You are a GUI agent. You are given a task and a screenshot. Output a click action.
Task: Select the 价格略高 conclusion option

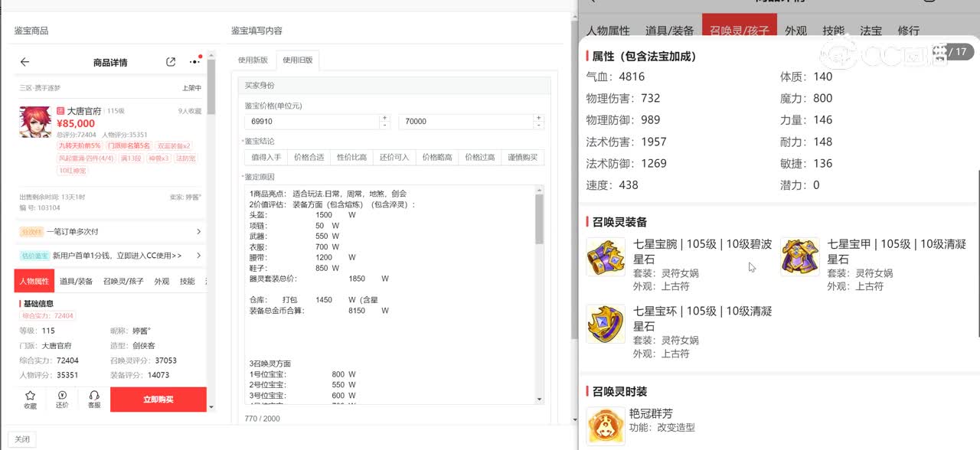[437, 157]
